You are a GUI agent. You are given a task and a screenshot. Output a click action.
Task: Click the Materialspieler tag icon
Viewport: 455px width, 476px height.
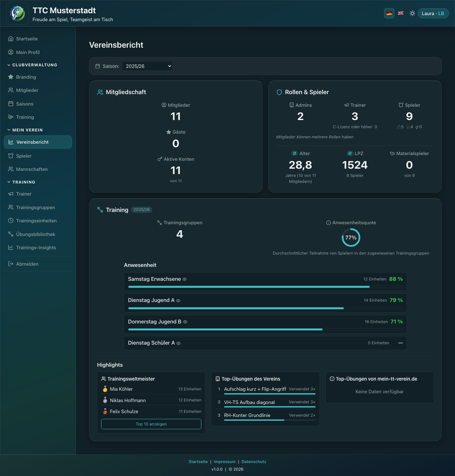coord(392,154)
